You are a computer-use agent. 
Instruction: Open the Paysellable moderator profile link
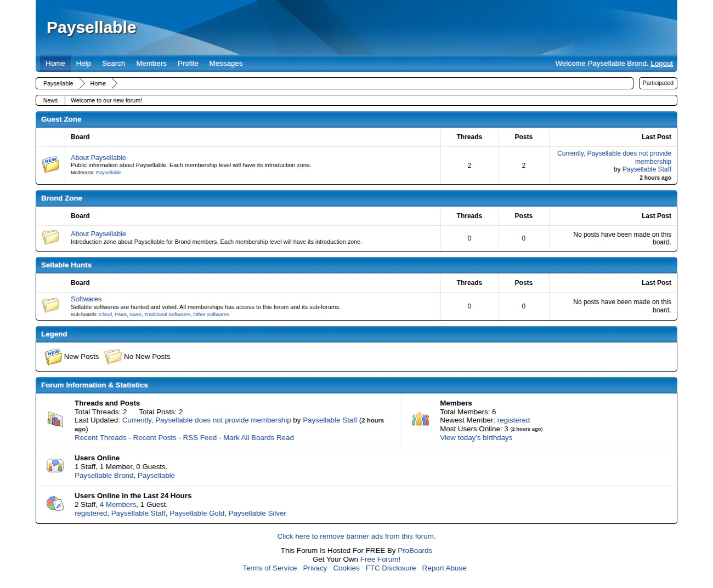pos(109,173)
